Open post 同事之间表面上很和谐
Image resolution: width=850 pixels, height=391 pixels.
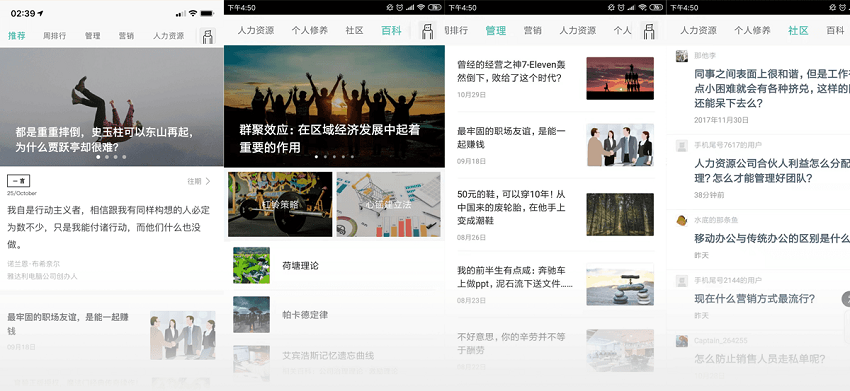[x=772, y=88]
